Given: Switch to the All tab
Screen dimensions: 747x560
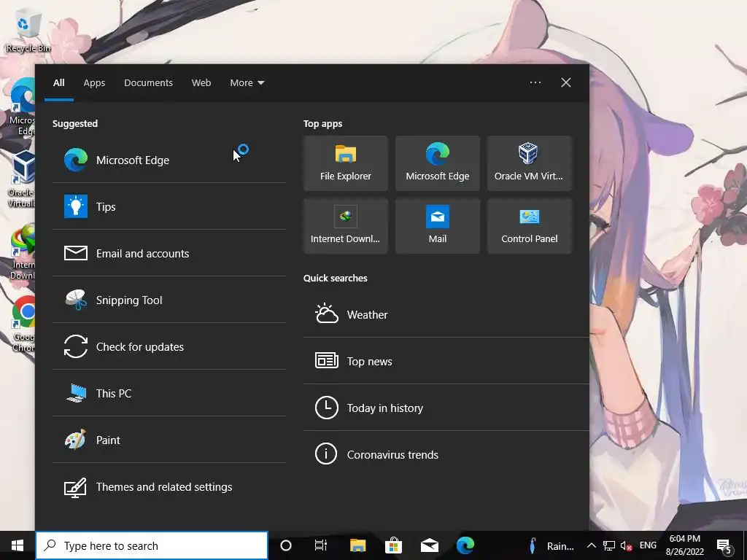Looking at the screenshot, I should (x=58, y=83).
